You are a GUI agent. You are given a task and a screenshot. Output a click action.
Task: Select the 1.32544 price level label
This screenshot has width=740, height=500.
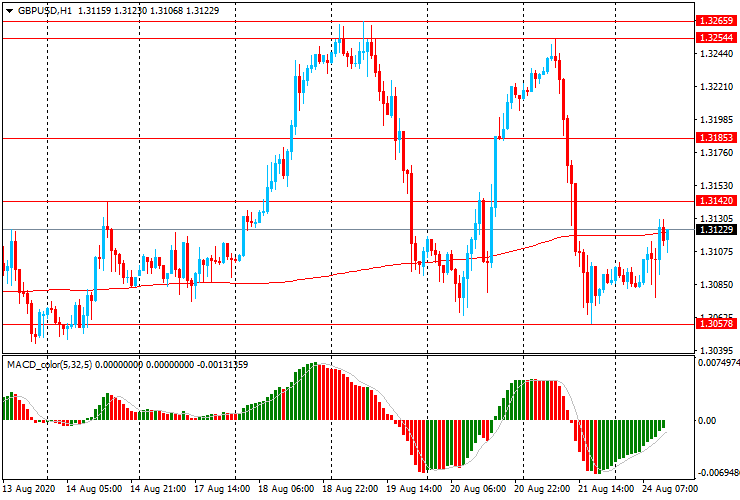(x=716, y=37)
